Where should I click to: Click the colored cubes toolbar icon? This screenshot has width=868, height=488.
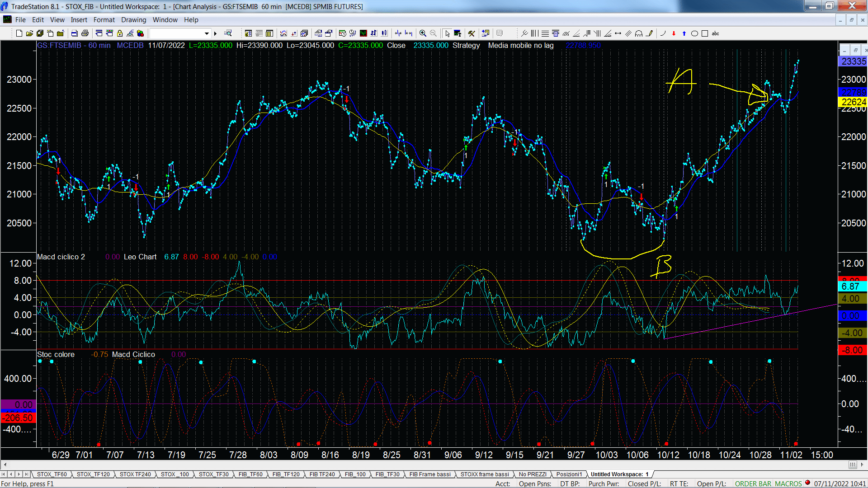[x=140, y=33]
